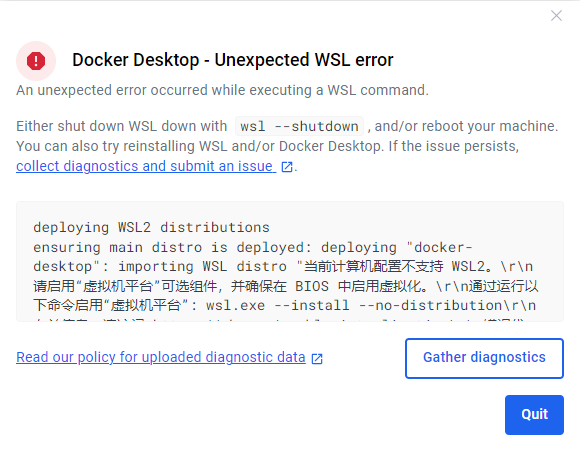580x450 pixels.
Task: Read our policy for uploaded diagnostic data
Action: point(161,357)
